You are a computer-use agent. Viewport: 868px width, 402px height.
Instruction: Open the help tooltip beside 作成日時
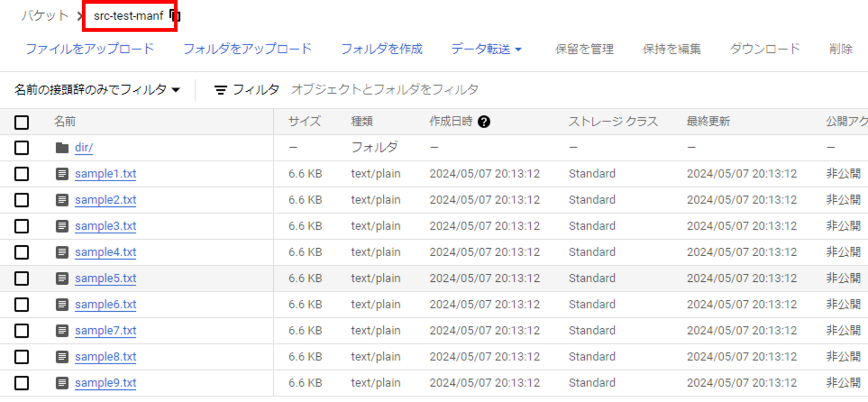484,122
